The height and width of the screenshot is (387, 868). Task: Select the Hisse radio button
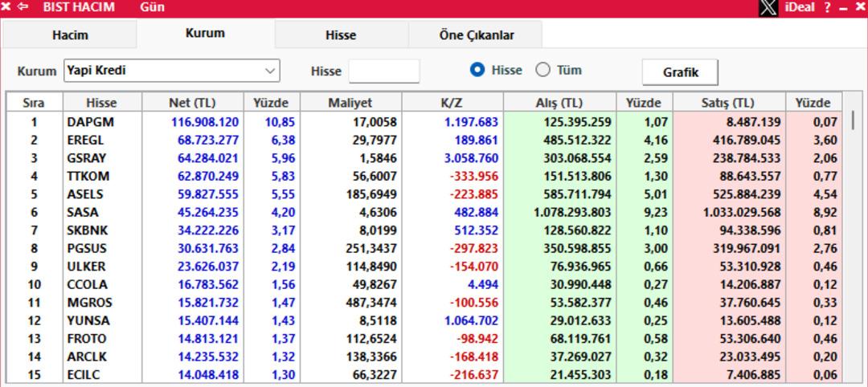[x=477, y=70]
